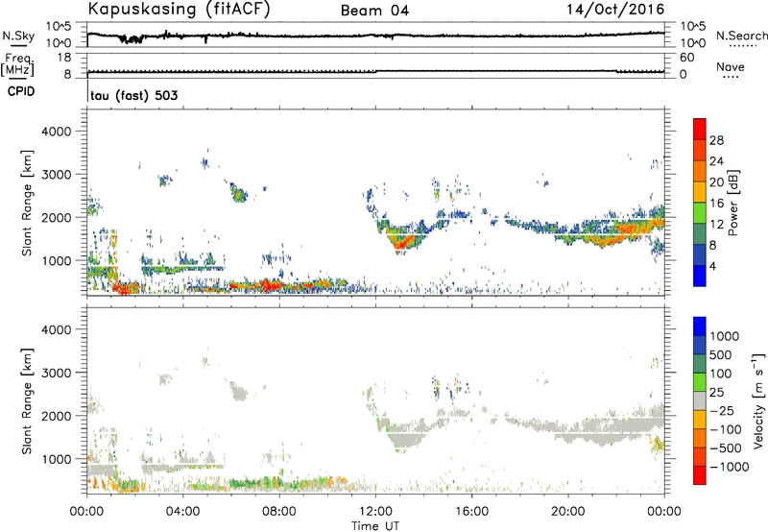Click the Velocity [m s-1] colorbar title
This screenshot has height=532, width=768.
pyautogui.click(x=758, y=400)
